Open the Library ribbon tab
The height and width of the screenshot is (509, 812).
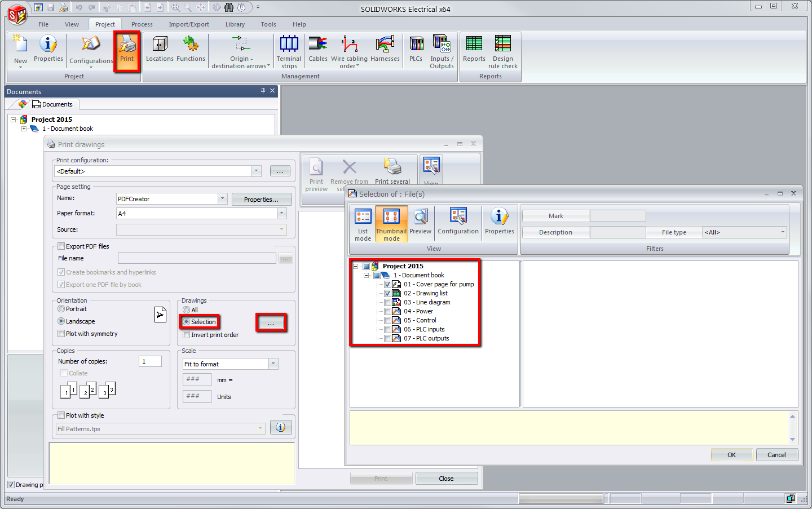[235, 24]
